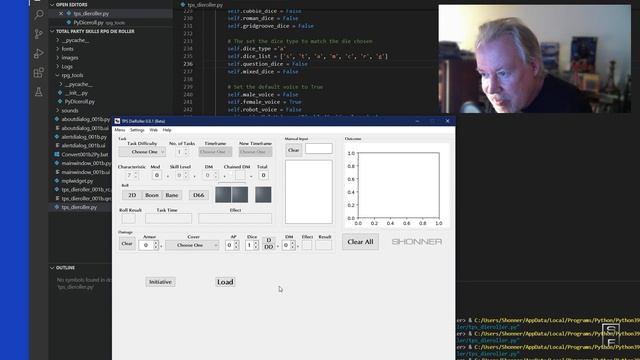Open the Task Difficulty dropdown
The height and width of the screenshot is (360, 640).
coord(142,152)
